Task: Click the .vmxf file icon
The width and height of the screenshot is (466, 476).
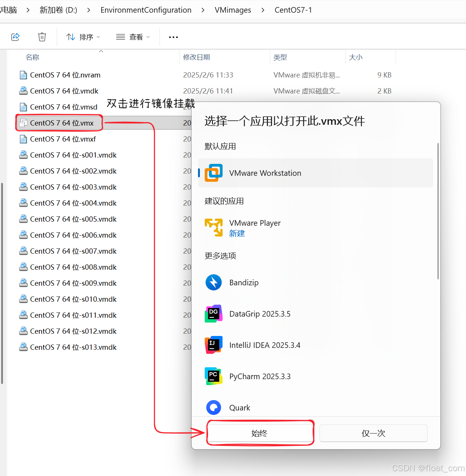Action: point(23,139)
